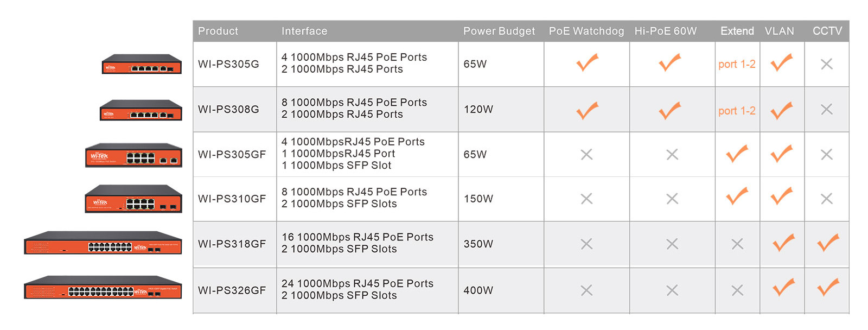Click the orange port 1-2 text for WI-PS308G

click(737, 111)
